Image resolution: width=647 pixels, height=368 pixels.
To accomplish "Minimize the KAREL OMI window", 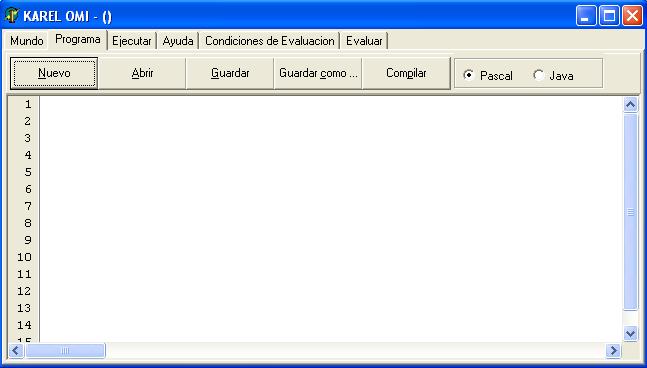I will [x=586, y=16].
